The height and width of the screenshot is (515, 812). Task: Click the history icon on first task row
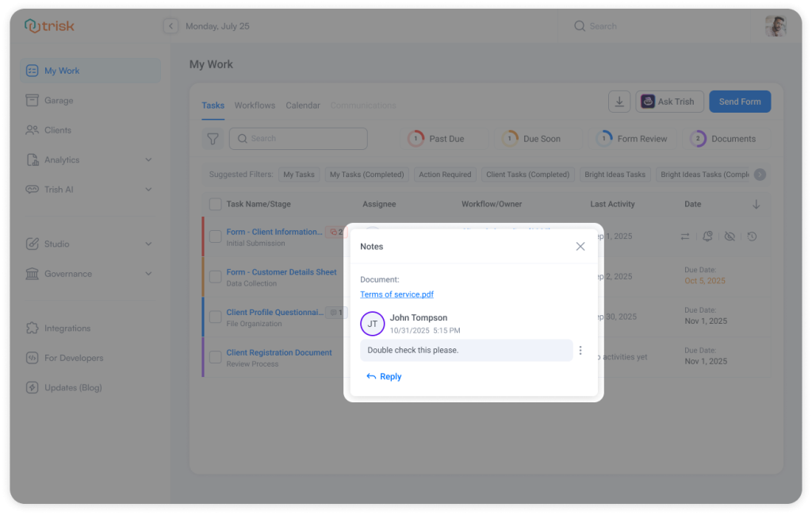coord(752,236)
